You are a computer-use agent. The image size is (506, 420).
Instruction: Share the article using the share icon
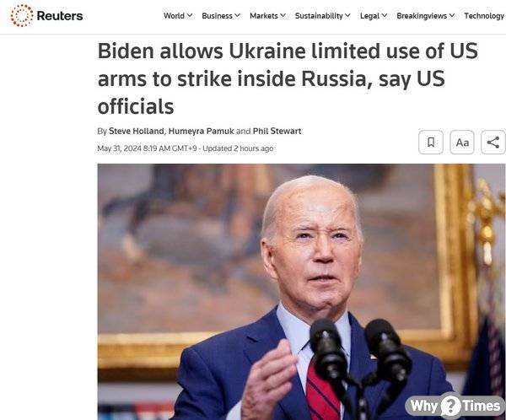tap(493, 142)
